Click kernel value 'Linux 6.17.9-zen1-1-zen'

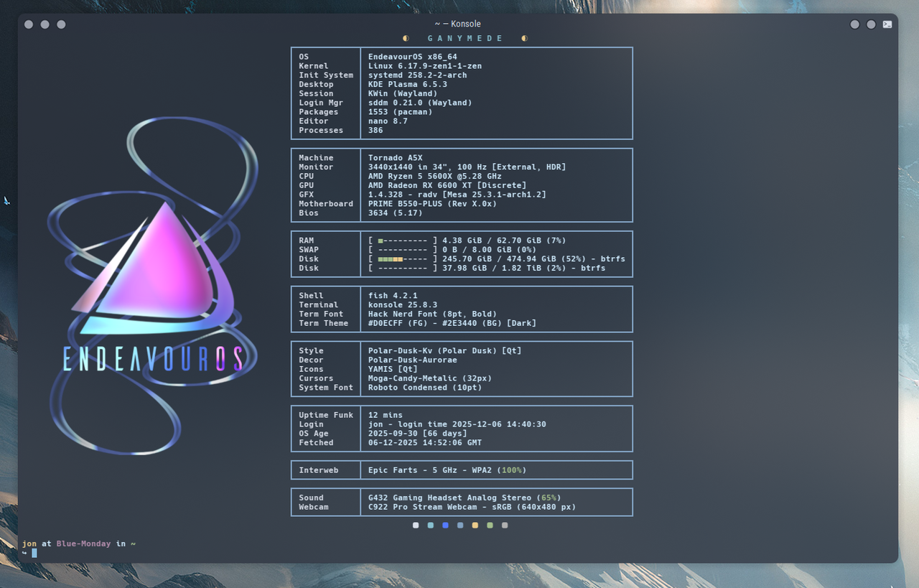click(425, 66)
